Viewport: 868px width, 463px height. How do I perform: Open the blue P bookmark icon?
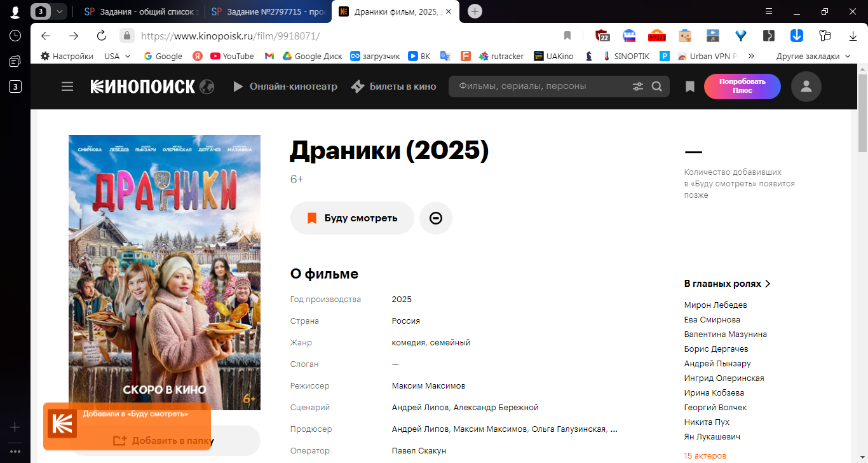tap(665, 56)
